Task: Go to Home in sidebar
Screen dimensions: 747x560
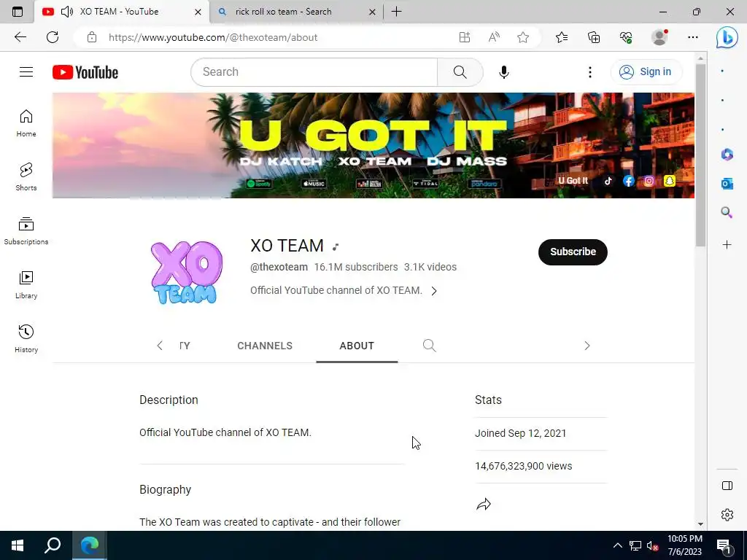Action: point(26,123)
